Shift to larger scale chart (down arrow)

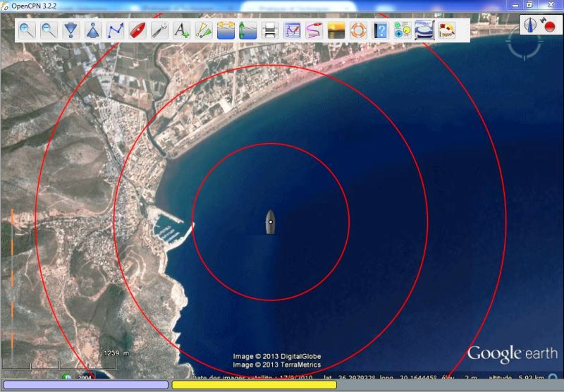click(x=71, y=30)
